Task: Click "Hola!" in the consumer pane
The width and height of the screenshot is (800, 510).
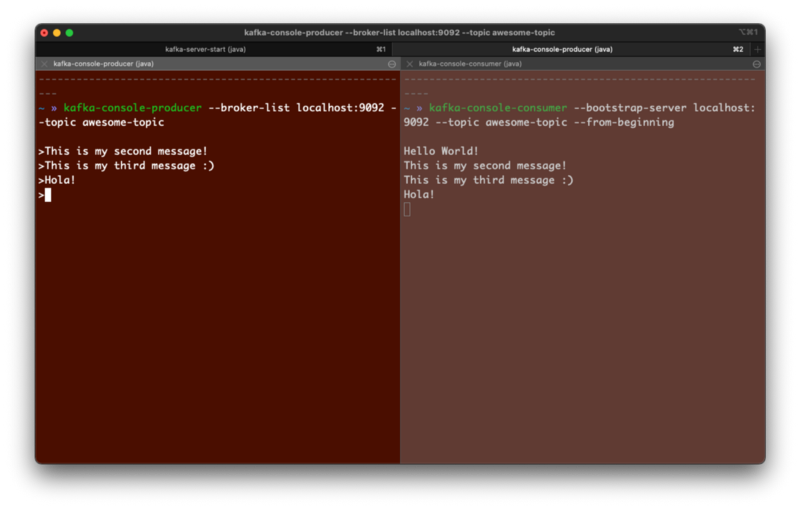Action: pyautogui.click(x=418, y=194)
